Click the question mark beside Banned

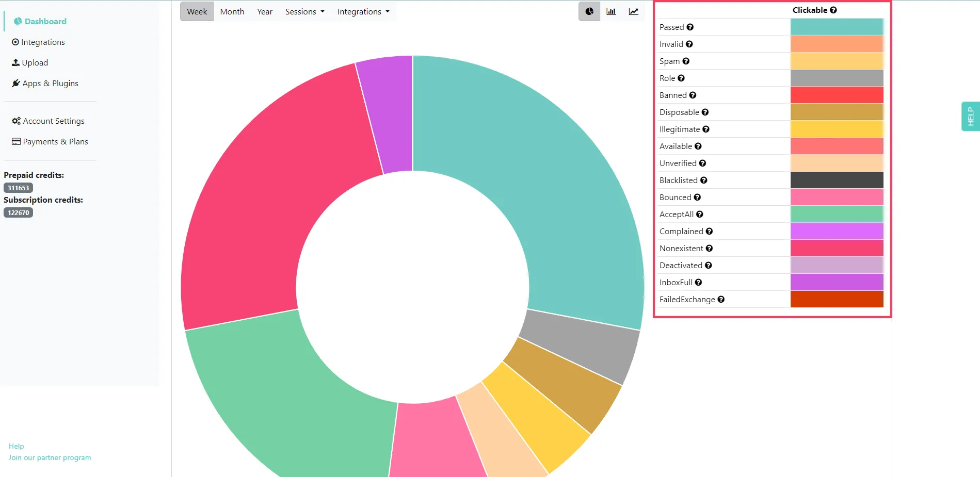tap(693, 95)
